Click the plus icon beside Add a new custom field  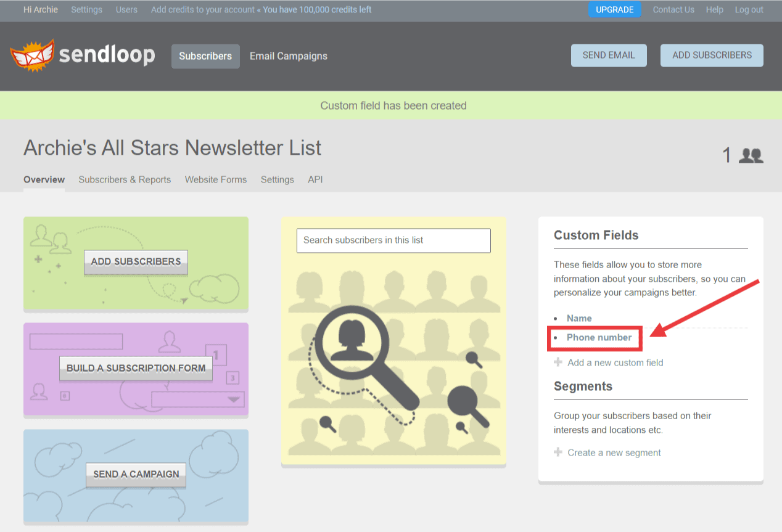(x=558, y=362)
